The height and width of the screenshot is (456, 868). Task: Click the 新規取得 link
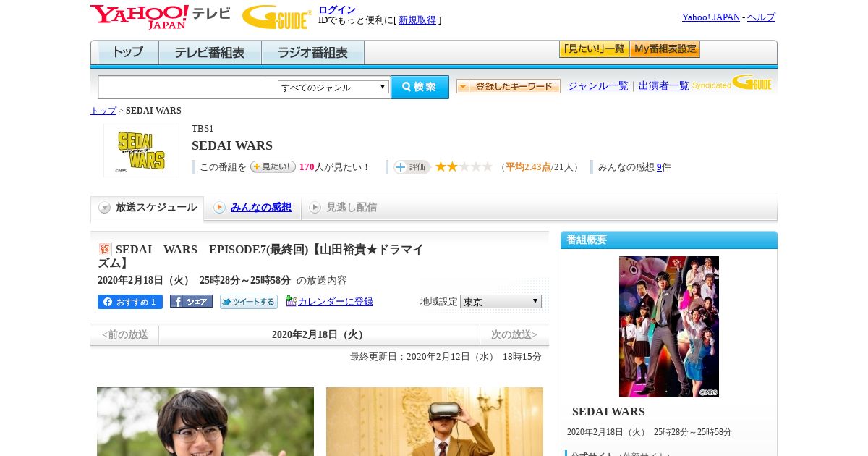[417, 20]
